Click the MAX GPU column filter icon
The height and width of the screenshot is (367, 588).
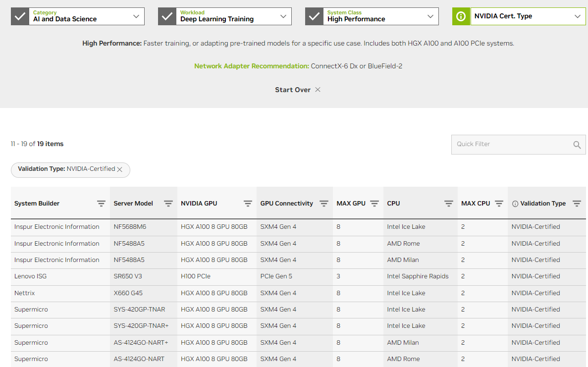tap(374, 204)
